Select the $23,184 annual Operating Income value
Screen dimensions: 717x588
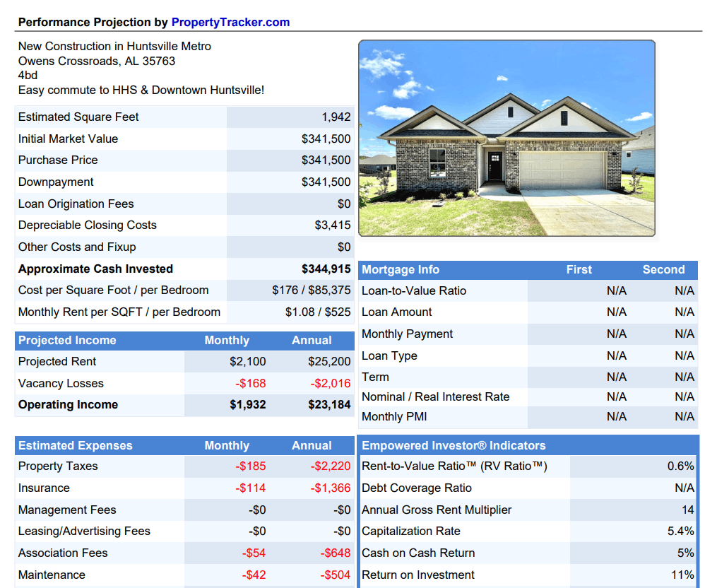point(329,404)
